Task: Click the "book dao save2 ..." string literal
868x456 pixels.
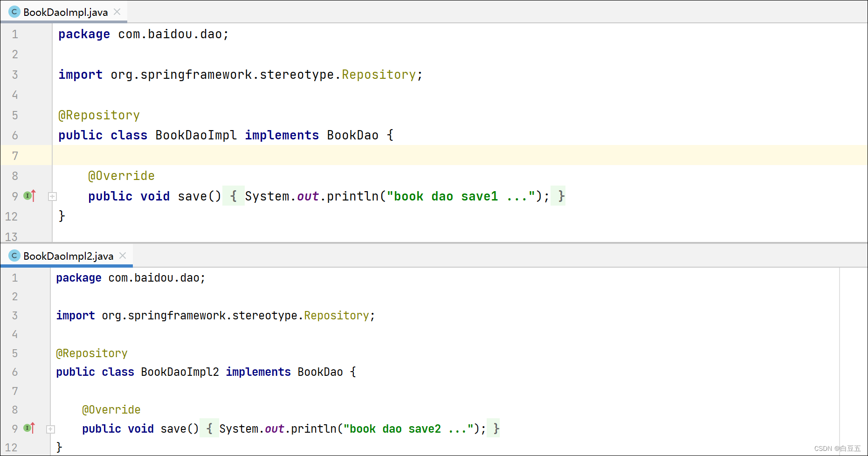Action: point(408,429)
